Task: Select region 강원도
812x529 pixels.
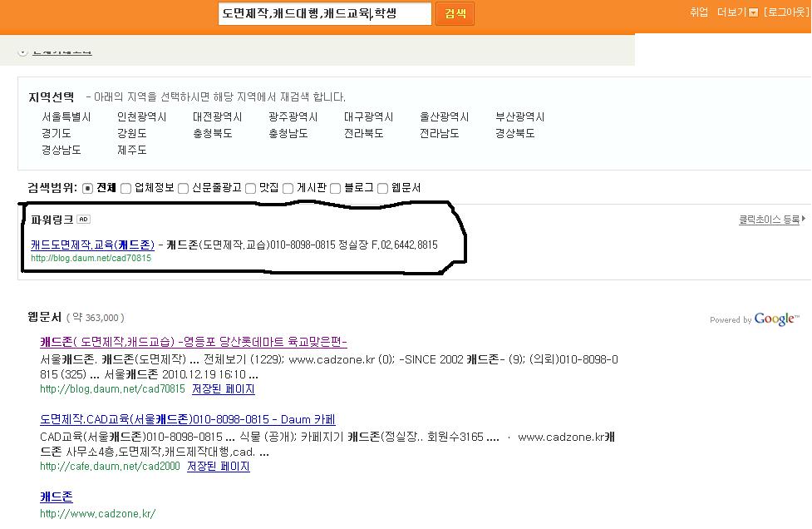Action: pyautogui.click(x=132, y=134)
